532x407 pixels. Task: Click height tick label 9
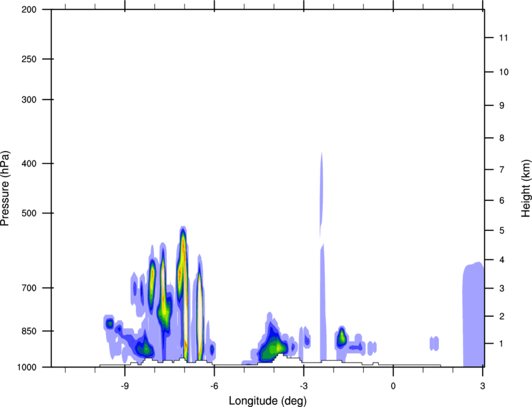[x=501, y=106]
